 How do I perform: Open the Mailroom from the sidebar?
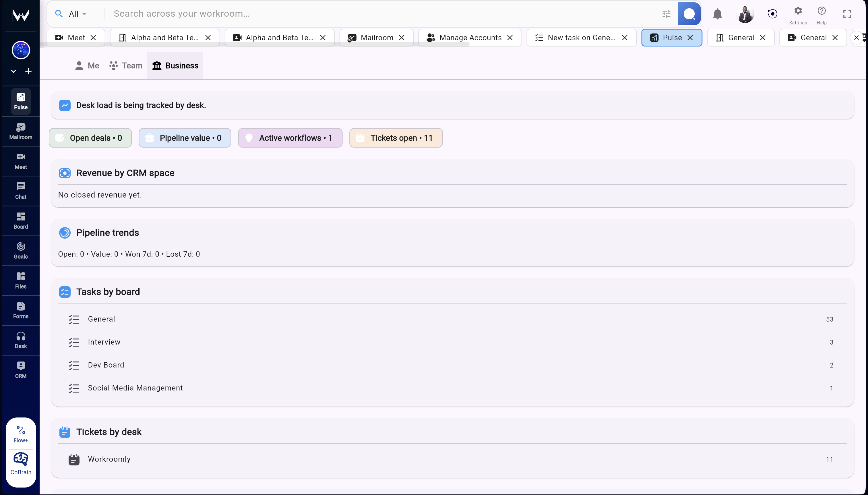click(20, 131)
